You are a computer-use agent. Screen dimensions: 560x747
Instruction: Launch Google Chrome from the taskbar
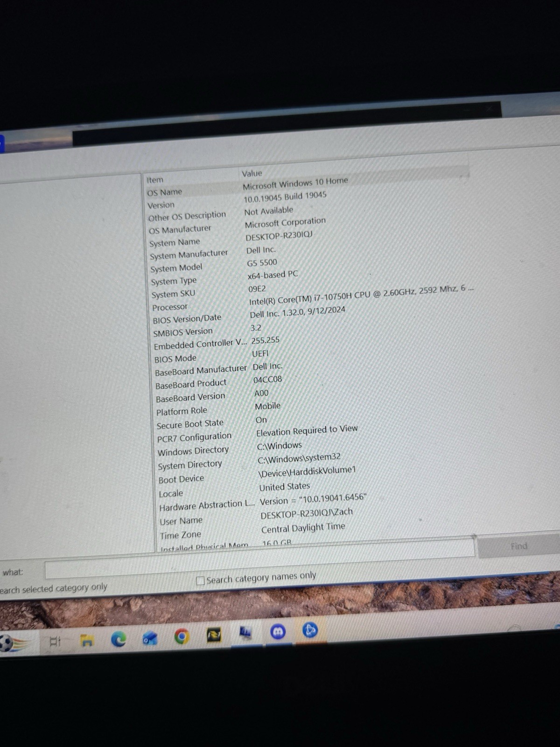click(x=182, y=636)
